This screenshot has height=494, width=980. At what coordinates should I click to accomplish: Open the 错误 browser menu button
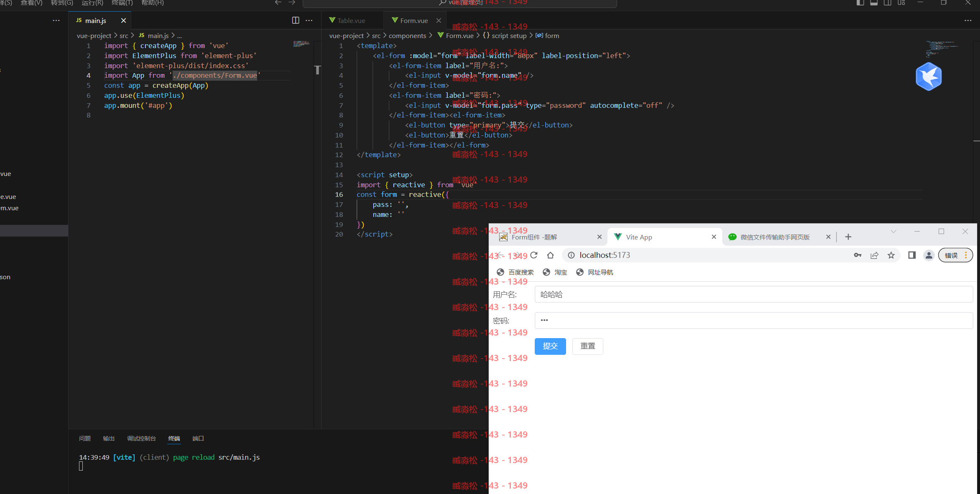pos(955,255)
